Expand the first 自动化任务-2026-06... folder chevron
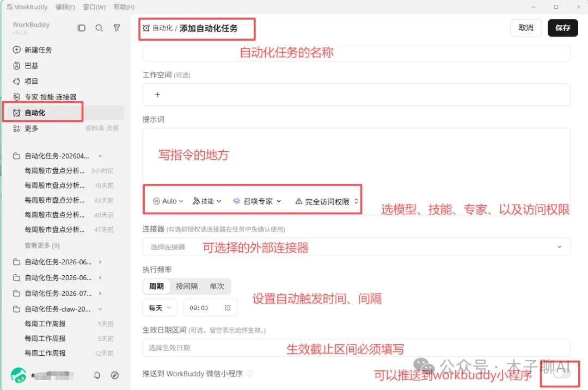588x390 pixels. pyautogui.click(x=100, y=262)
